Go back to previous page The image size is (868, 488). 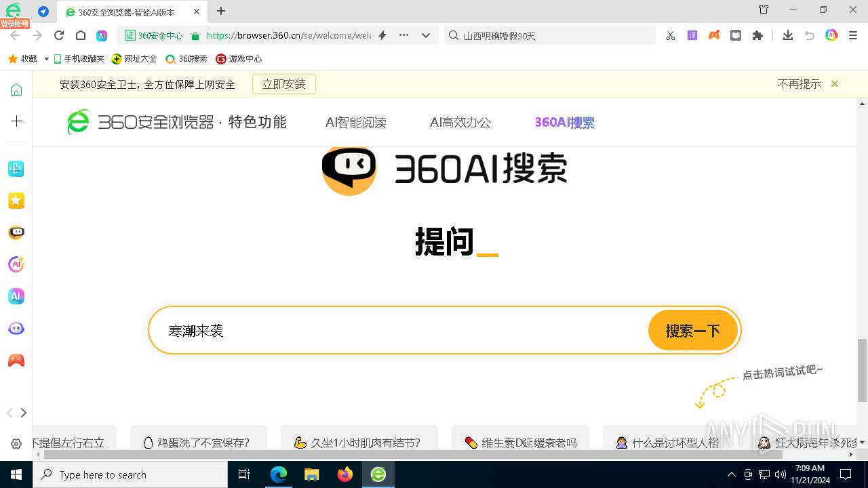[15, 36]
